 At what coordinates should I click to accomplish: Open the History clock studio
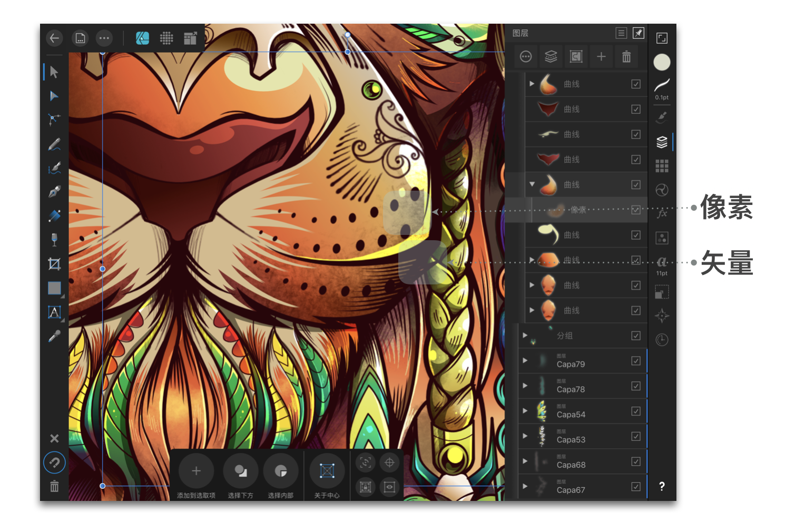point(662,340)
